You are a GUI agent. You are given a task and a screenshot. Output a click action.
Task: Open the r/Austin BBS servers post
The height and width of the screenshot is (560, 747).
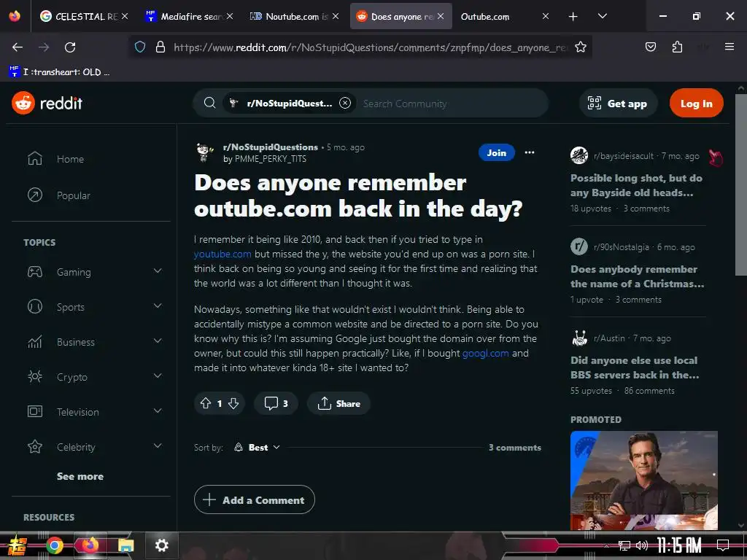635,367
